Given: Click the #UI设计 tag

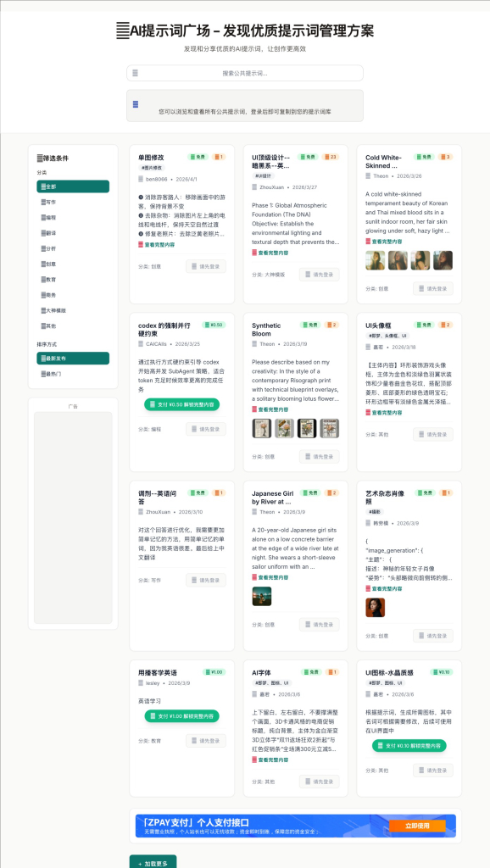Looking at the screenshot, I should (264, 176).
